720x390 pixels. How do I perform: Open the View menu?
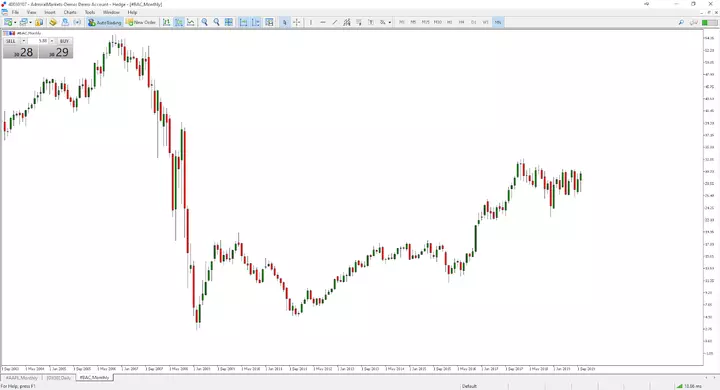click(31, 12)
